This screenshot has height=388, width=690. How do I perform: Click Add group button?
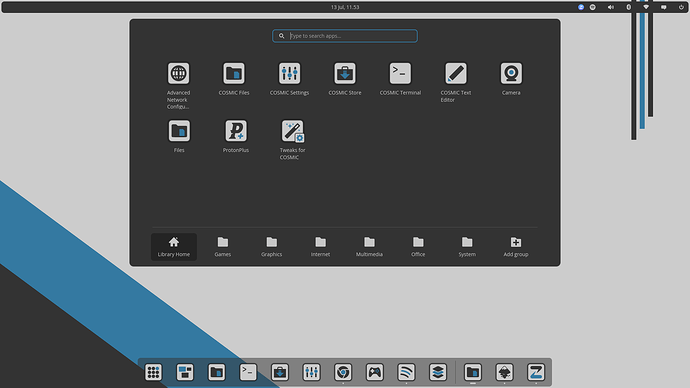coord(516,247)
